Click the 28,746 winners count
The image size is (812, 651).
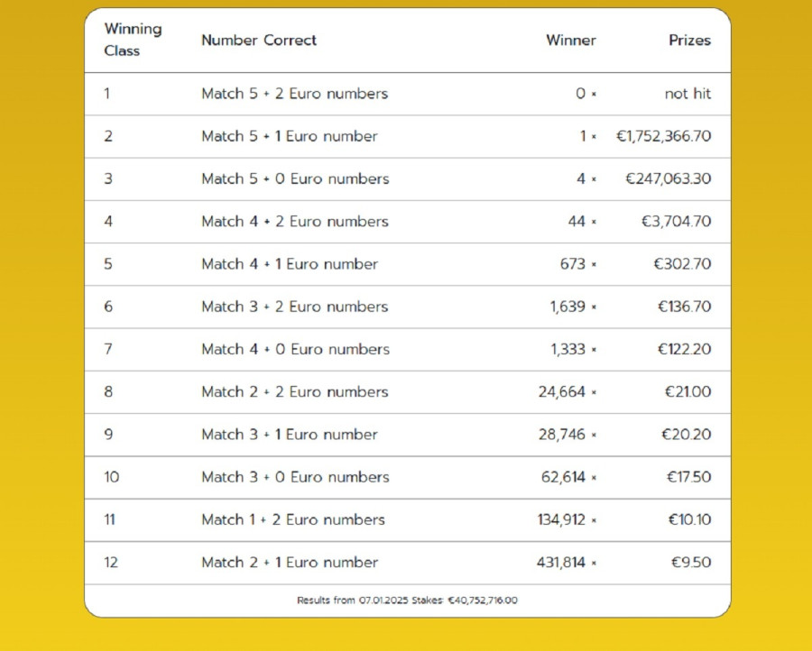coord(561,435)
